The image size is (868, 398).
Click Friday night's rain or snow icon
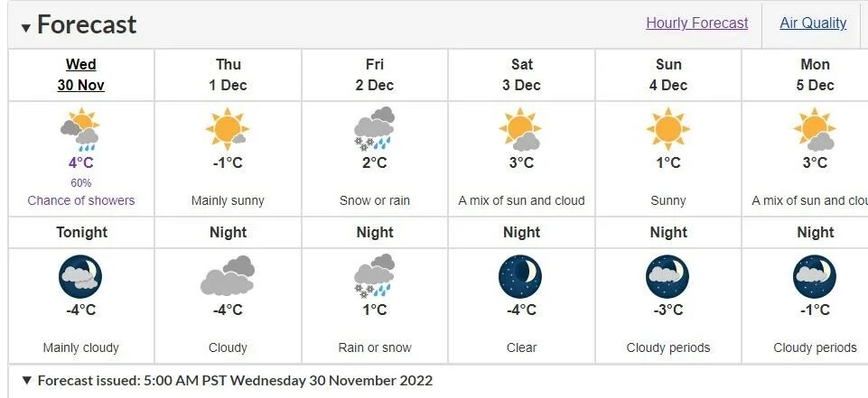(x=374, y=276)
